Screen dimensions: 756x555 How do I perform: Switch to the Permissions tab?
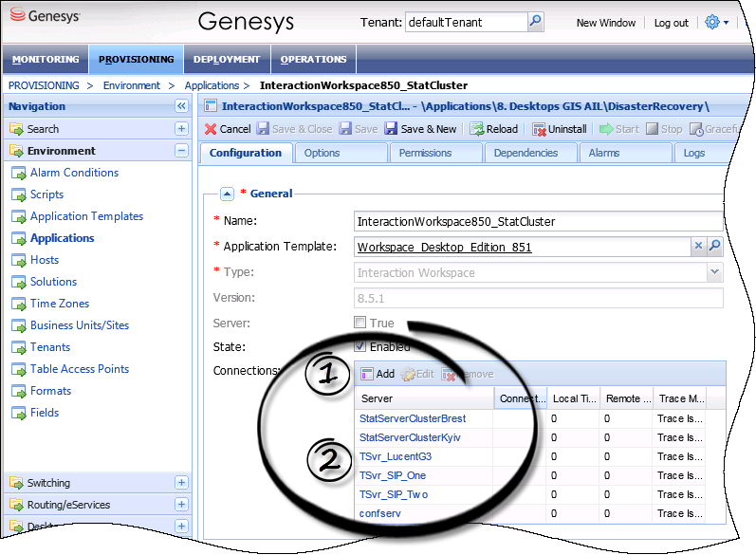(x=425, y=153)
